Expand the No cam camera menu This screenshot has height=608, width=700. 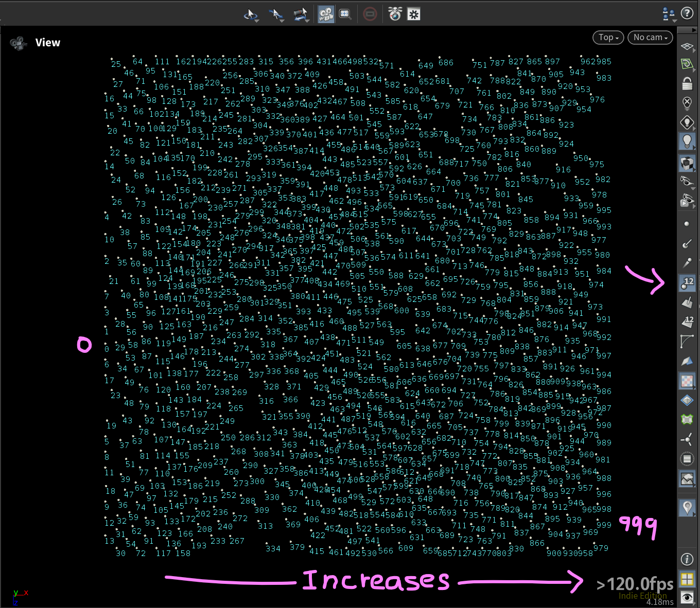[x=650, y=38]
